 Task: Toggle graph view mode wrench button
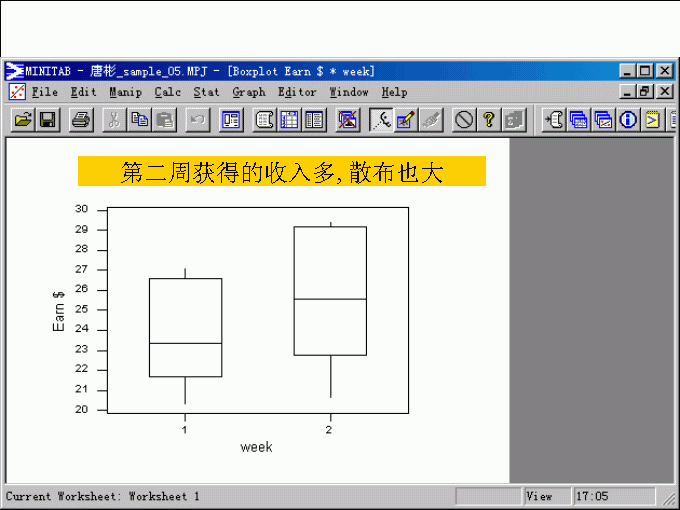[x=381, y=120]
